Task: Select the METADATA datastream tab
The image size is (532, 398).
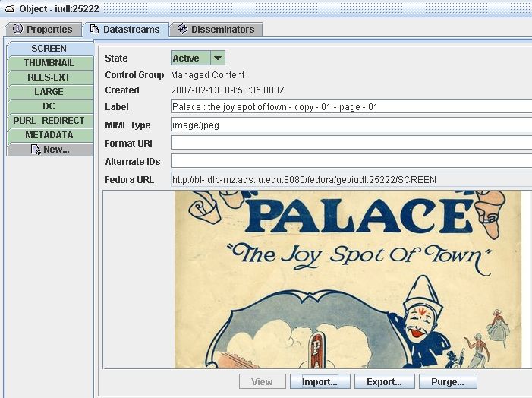Action: point(49,135)
